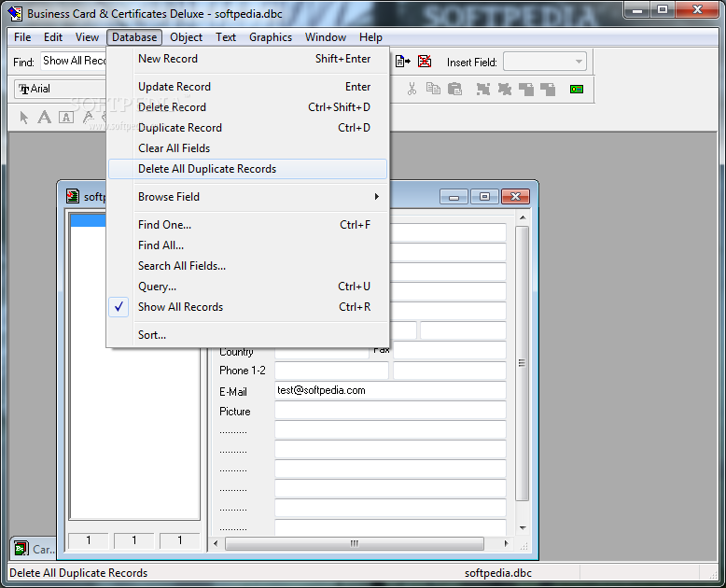Click the scroll up arrow of form
The image size is (726, 588).
523,217
